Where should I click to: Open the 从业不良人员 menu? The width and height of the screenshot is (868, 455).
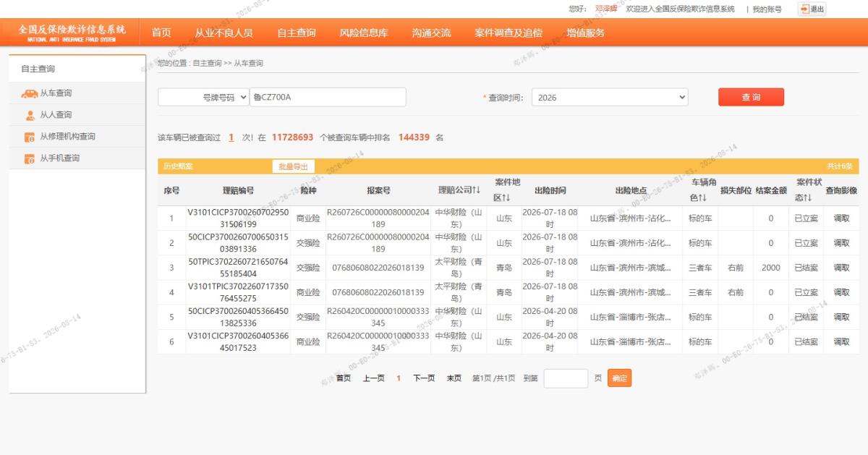[224, 33]
